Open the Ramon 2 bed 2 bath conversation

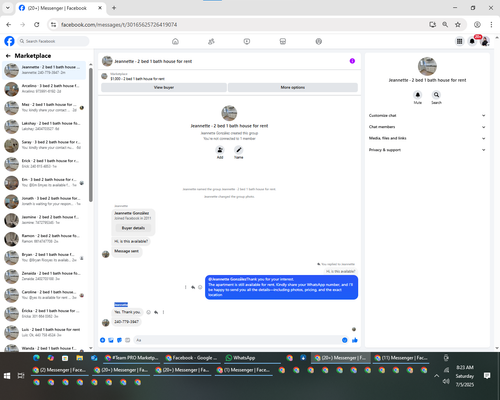[x=44, y=238]
